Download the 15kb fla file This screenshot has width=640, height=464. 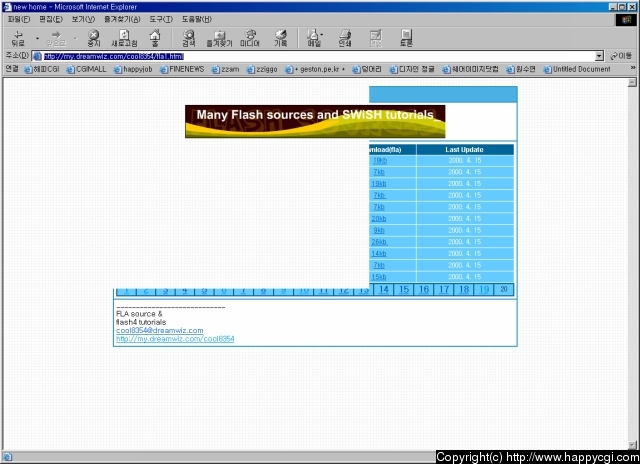click(x=379, y=277)
